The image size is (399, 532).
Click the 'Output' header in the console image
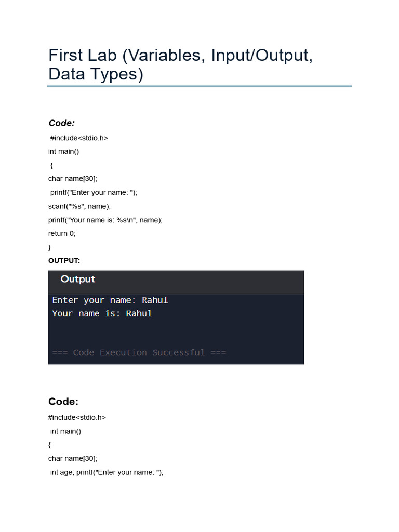click(78, 280)
